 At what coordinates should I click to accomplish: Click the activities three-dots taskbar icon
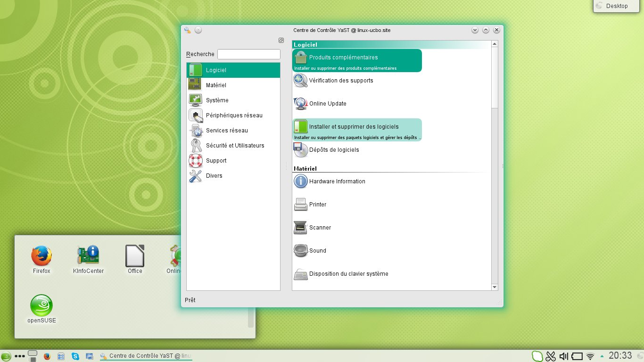[x=20, y=356]
